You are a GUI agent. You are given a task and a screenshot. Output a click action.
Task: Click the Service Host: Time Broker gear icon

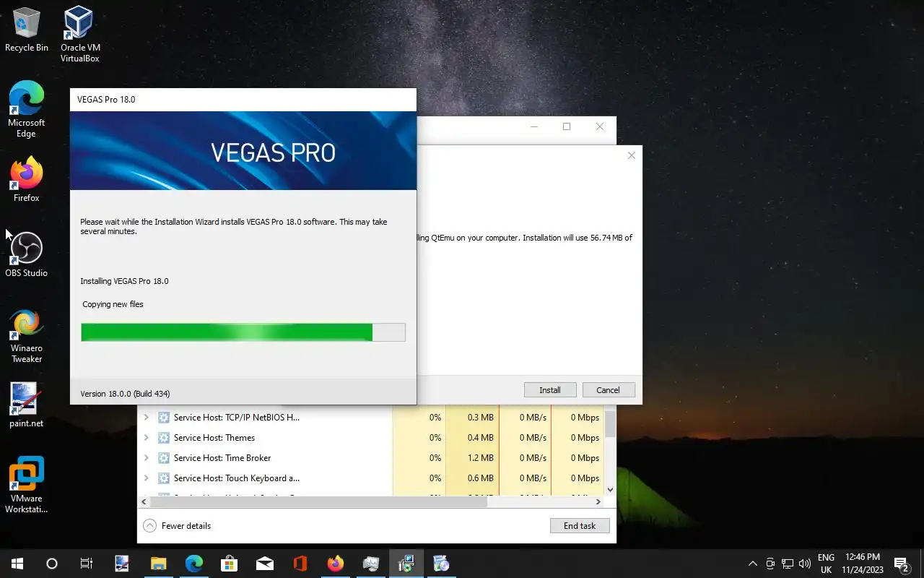(x=164, y=458)
